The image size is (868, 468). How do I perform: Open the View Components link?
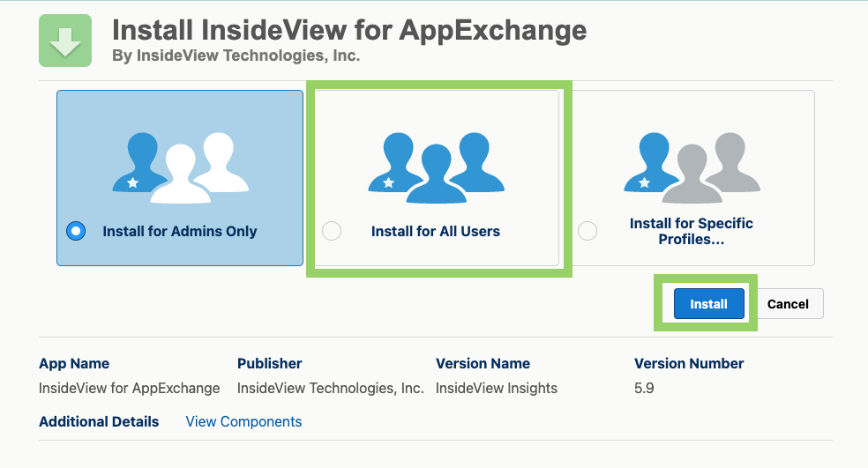tap(243, 421)
